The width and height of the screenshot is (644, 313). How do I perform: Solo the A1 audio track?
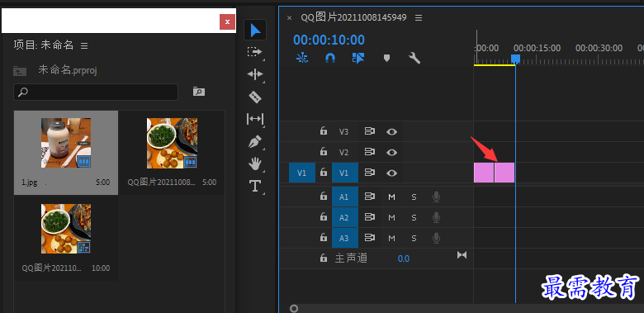(414, 197)
